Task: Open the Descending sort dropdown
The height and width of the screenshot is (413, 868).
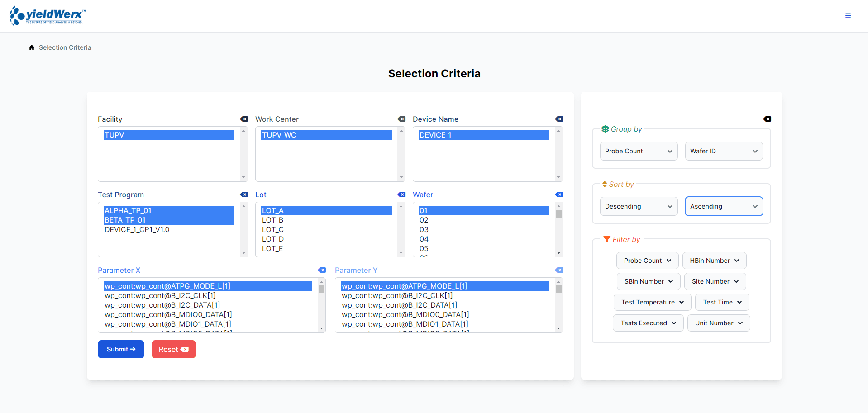Action: (x=639, y=206)
